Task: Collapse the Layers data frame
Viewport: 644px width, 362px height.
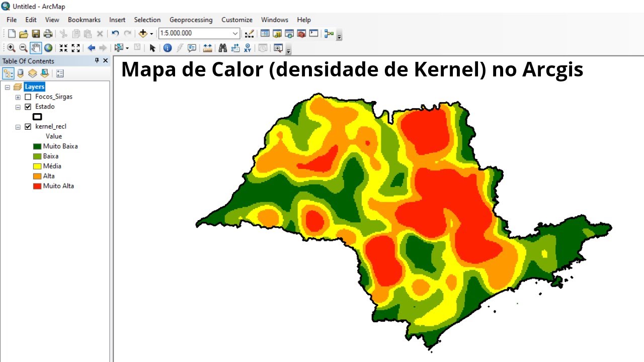Action: point(8,87)
